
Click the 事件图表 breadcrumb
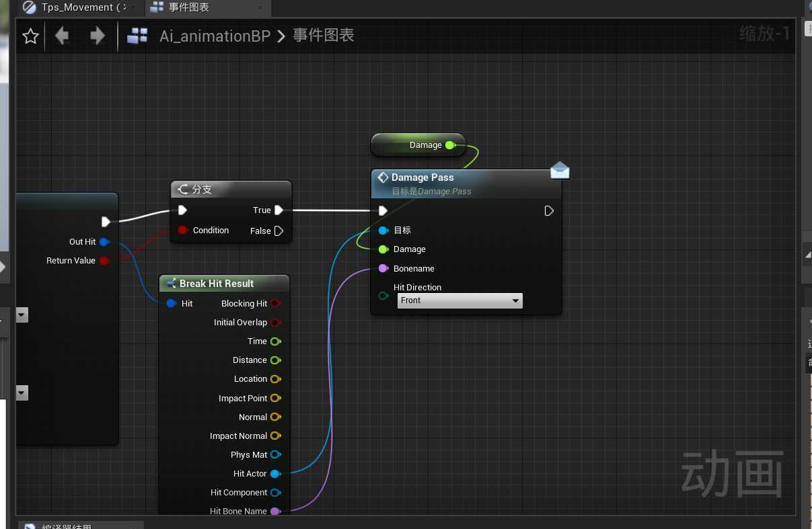click(324, 36)
